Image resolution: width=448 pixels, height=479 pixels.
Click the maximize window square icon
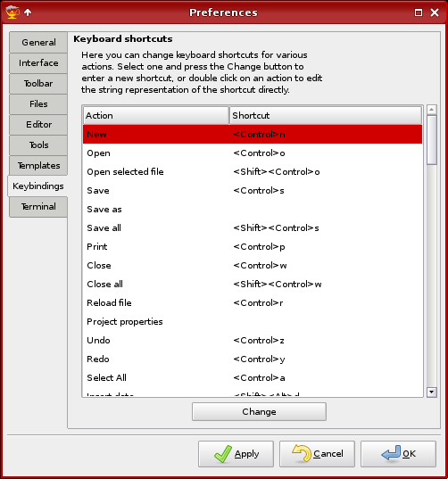[419, 12]
